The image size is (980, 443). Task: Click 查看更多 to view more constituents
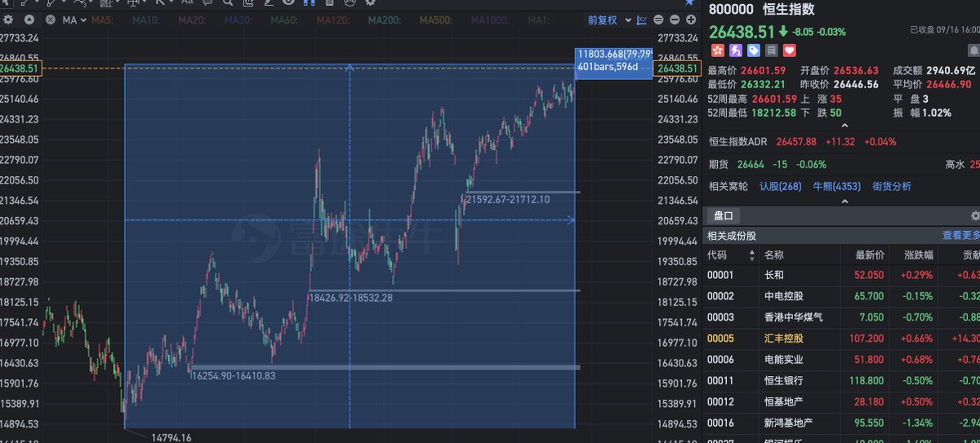click(x=961, y=236)
